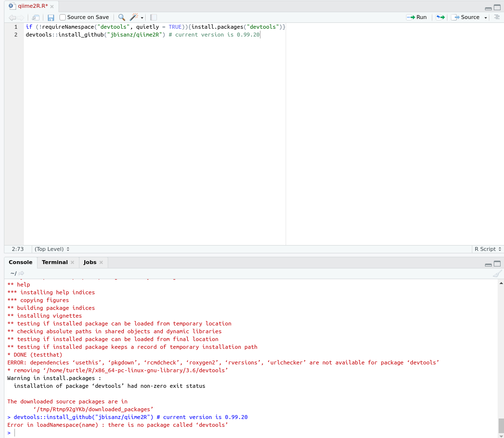Viewport: 504px width, 438px height.
Task: Enable the Source on Save checkbox
Action: coord(62,18)
